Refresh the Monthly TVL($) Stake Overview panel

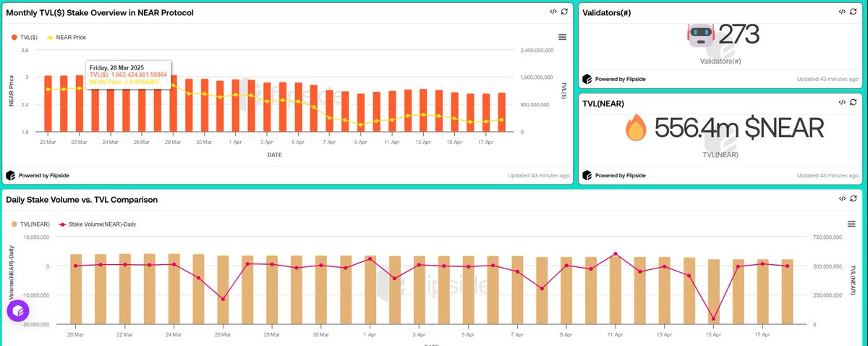tap(564, 12)
